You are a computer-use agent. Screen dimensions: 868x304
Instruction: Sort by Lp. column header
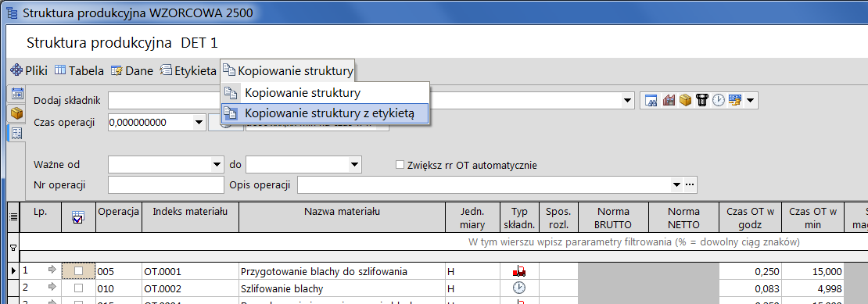pos(40,216)
